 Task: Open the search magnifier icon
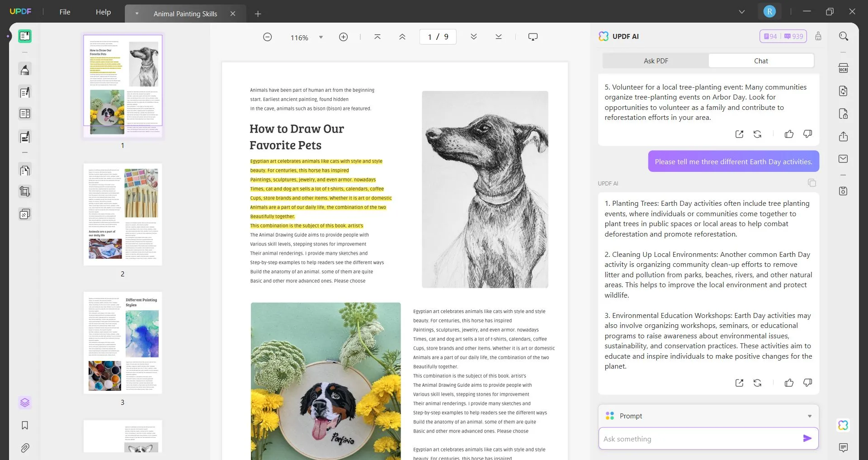[843, 36]
